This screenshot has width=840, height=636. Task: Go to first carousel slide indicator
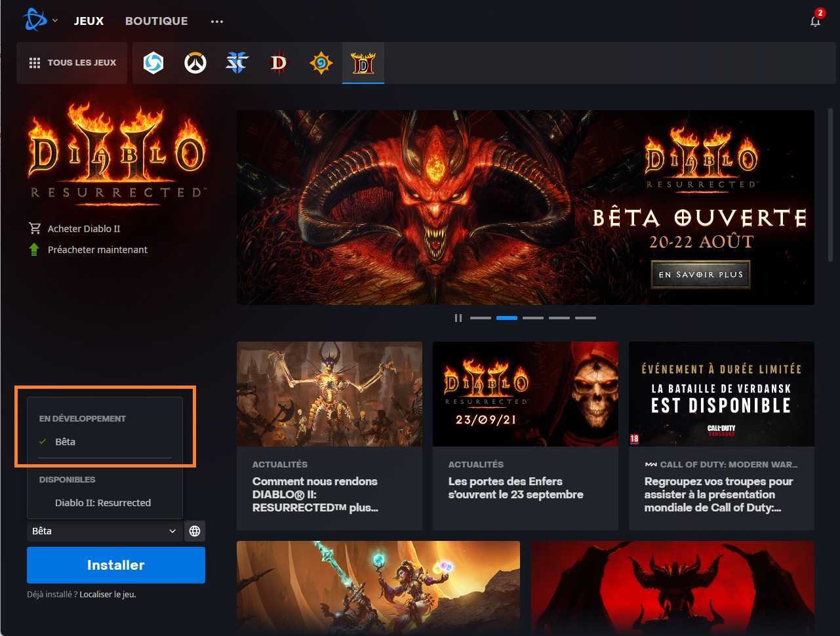[x=481, y=318]
